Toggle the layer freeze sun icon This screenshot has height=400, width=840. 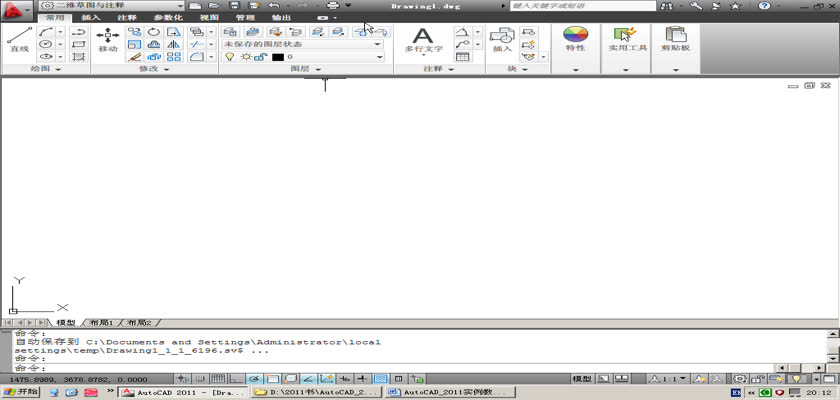tap(244, 57)
